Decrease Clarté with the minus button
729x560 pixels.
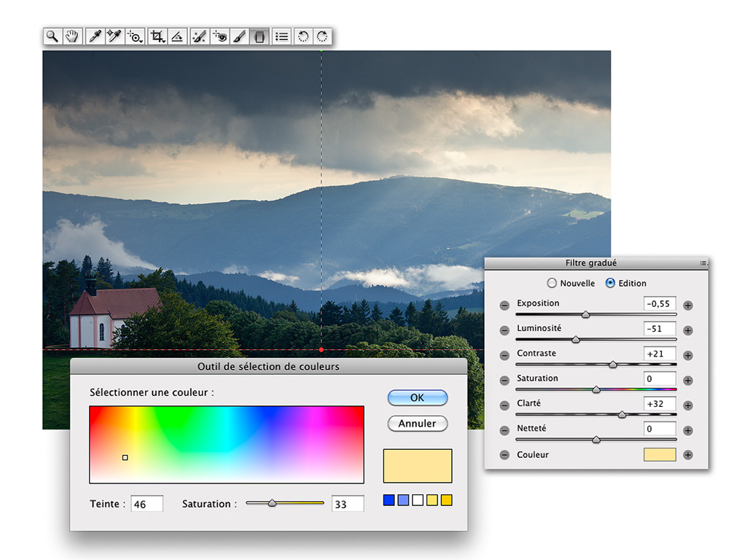click(504, 405)
